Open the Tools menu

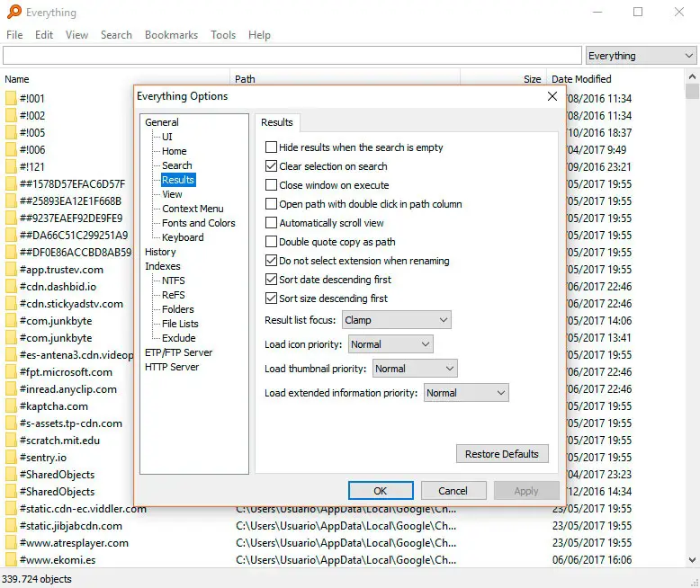click(223, 35)
